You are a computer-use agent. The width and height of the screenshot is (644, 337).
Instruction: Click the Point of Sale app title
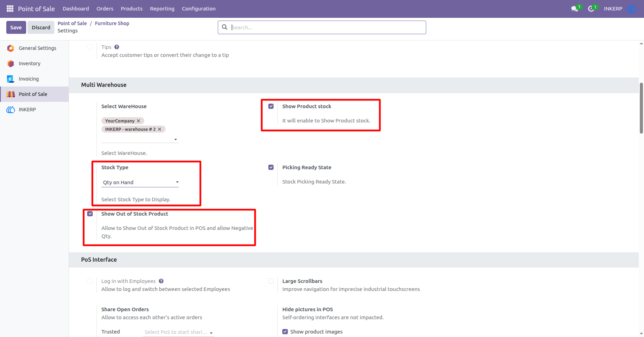pyautogui.click(x=36, y=9)
